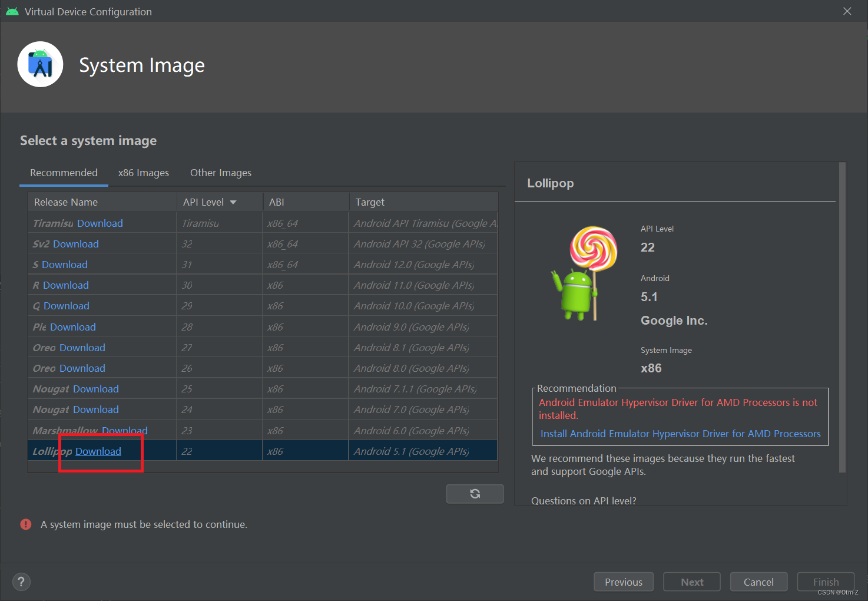Click the Next button
This screenshot has width=868, height=601.
(x=692, y=582)
